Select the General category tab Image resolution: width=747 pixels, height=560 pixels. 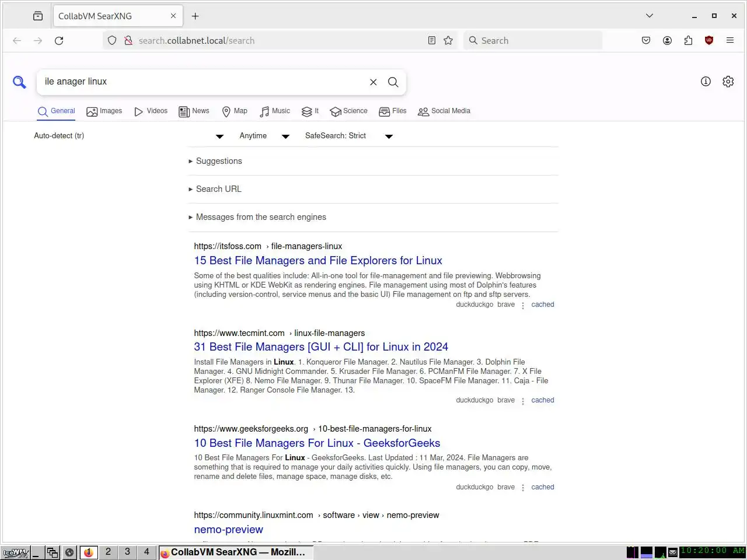point(56,111)
